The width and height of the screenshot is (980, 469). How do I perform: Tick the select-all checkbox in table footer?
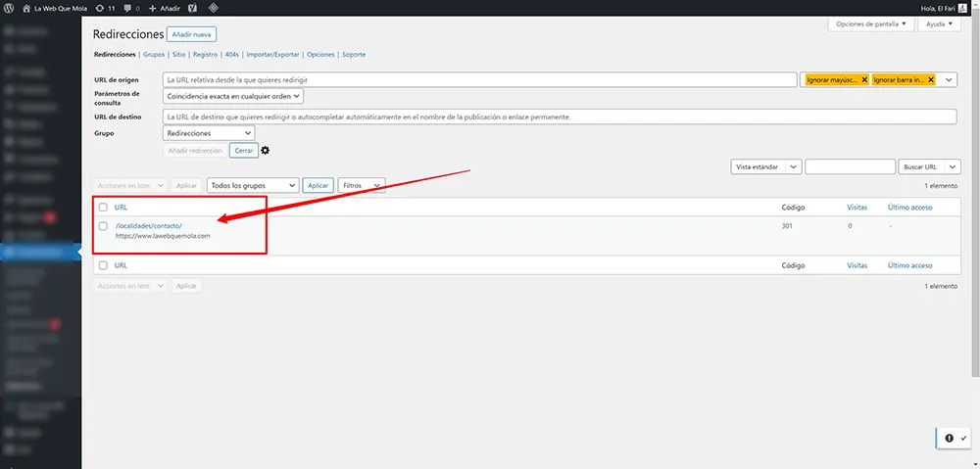tap(103, 265)
